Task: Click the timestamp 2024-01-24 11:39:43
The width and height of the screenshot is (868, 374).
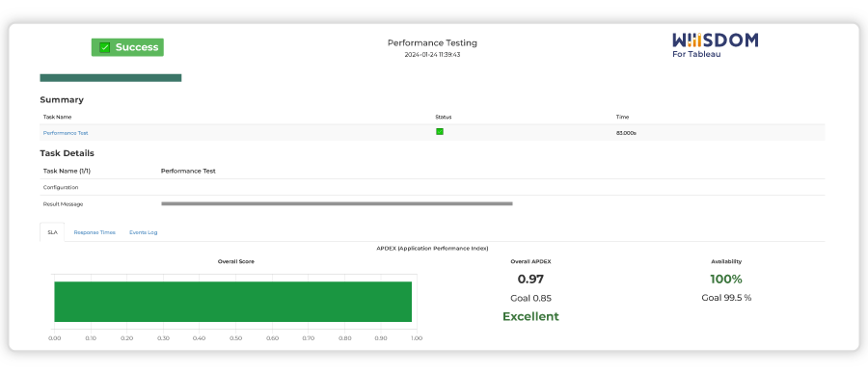Action: click(x=432, y=55)
